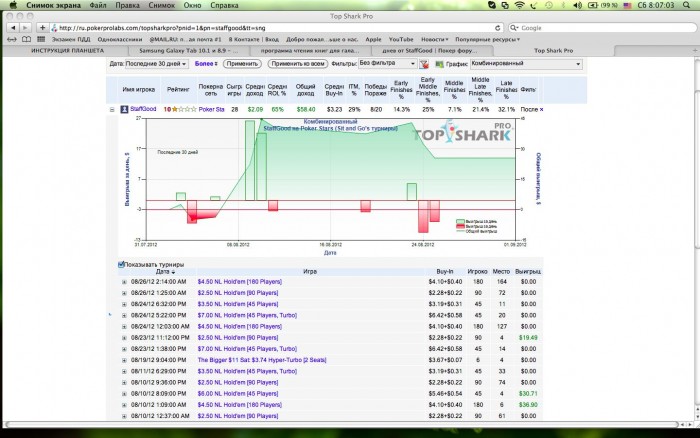The image size is (700, 438).
Task: Switch to программа чтения книг tab
Action: (x=310, y=50)
